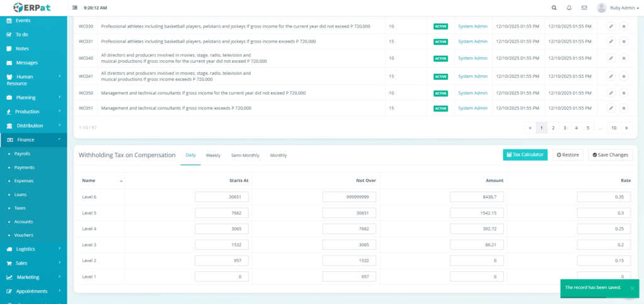Click the Restore button
Viewport: 644px width, 304px height.
(567, 155)
